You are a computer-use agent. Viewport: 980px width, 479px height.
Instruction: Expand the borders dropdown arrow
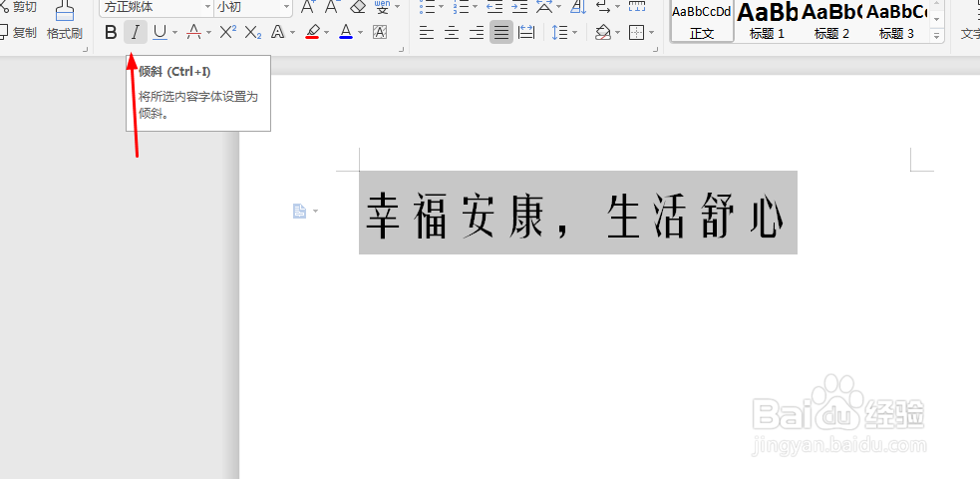click(x=651, y=33)
